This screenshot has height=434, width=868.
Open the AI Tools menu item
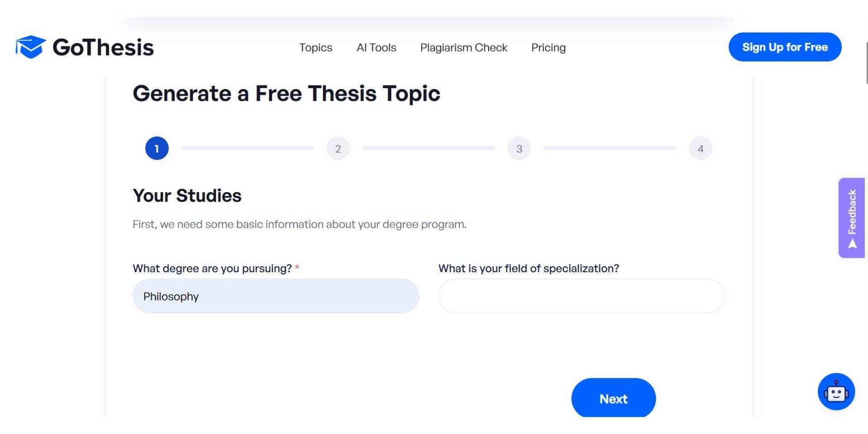click(377, 47)
